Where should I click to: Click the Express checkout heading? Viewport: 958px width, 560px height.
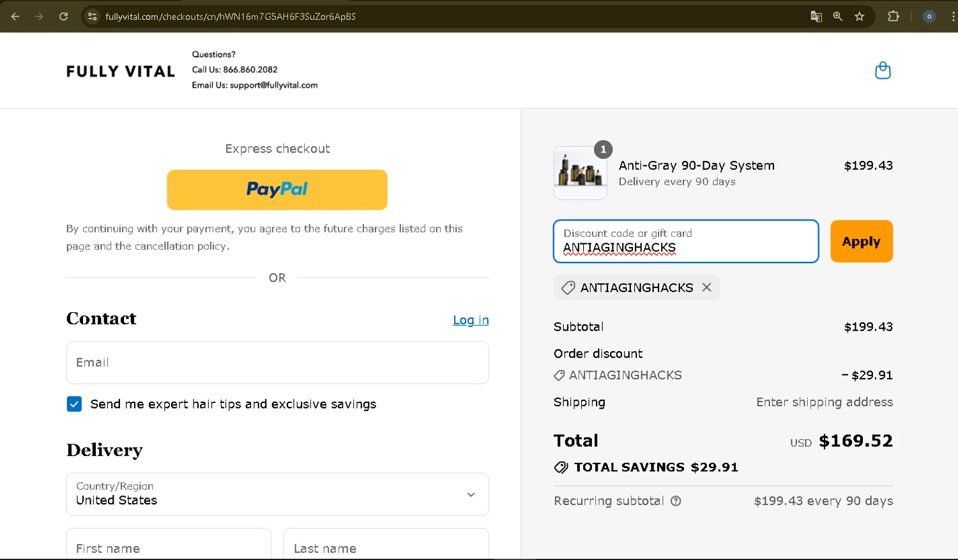[x=277, y=149]
